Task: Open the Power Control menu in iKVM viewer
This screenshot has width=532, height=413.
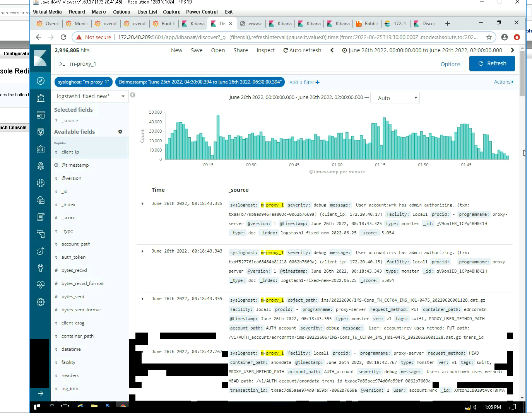Action: (x=202, y=12)
